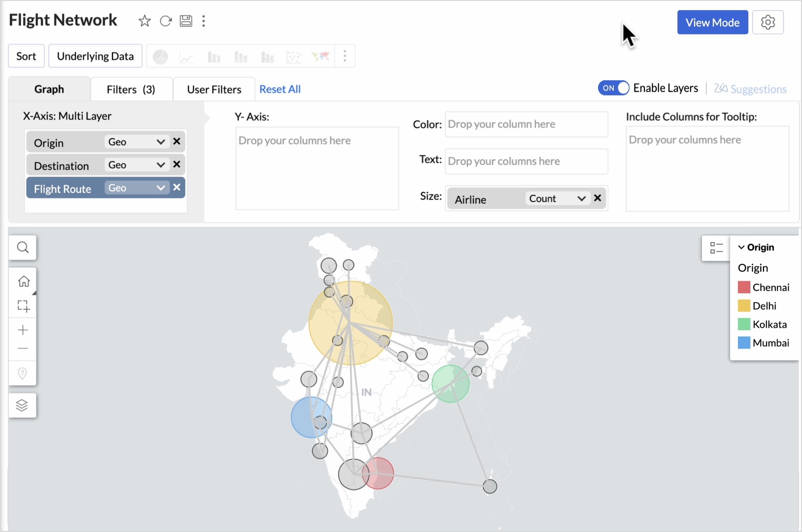Open Suggestions
The width and height of the screenshot is (802, 532).
[750, 89]
